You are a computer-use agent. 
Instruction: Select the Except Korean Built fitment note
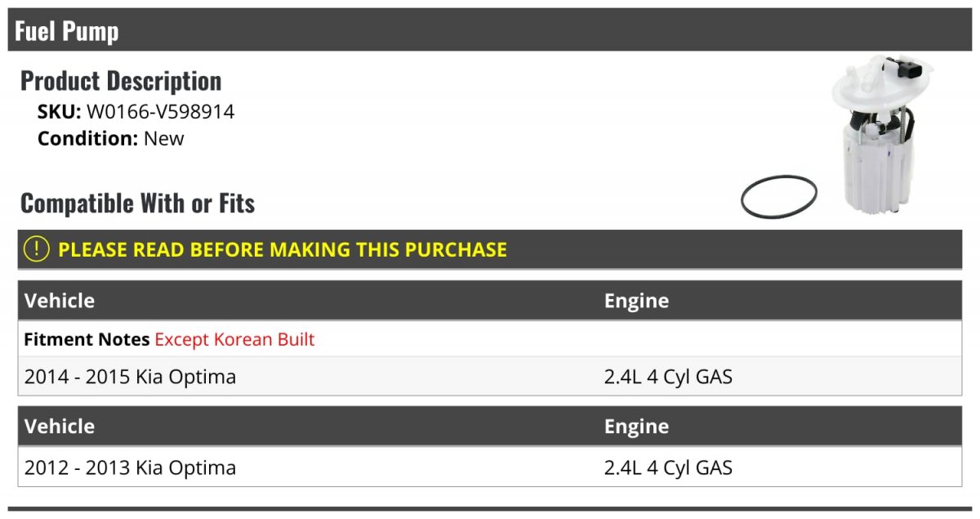(234, 339)
